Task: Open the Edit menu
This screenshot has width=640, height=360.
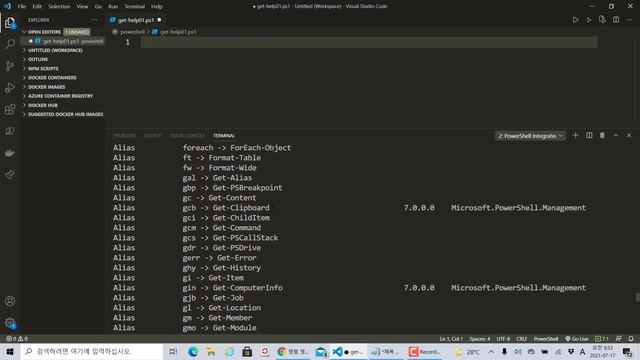Action: point(37,7)
